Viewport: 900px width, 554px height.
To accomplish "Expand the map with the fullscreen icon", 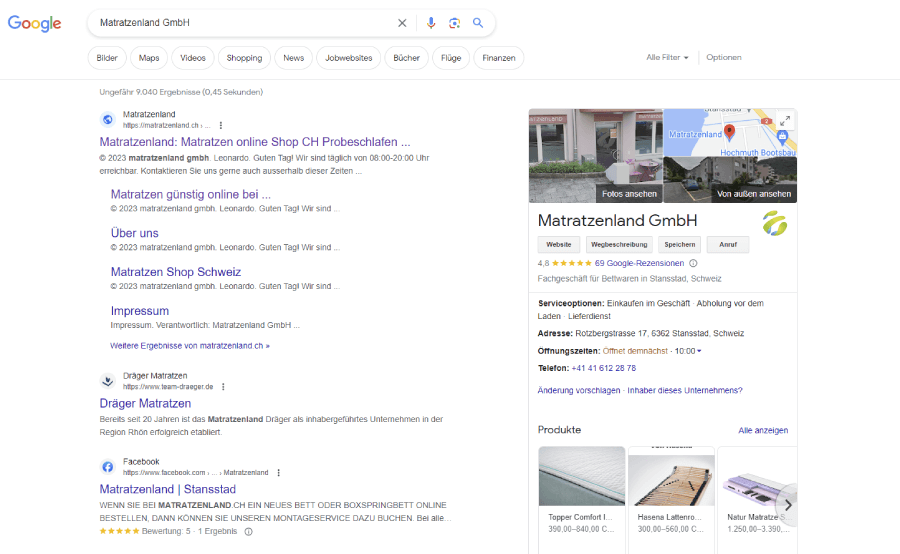I will coord(785,121).
